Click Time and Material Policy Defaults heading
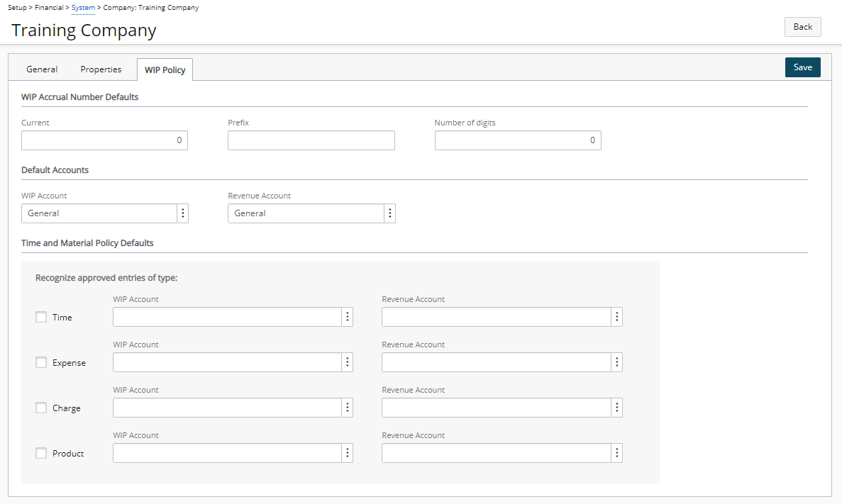This screenshot has height=504, width=842. click(87, 243)
